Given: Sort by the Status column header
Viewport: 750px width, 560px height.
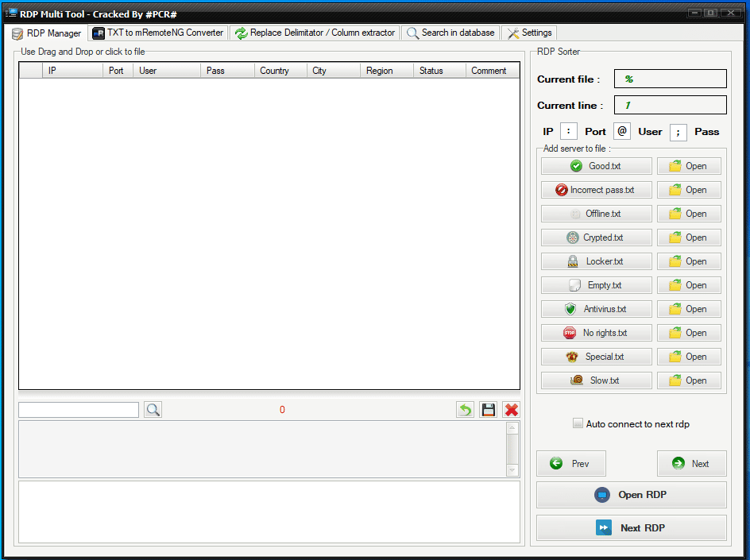Looking at the screenshot, I should [x=439, y=71].
